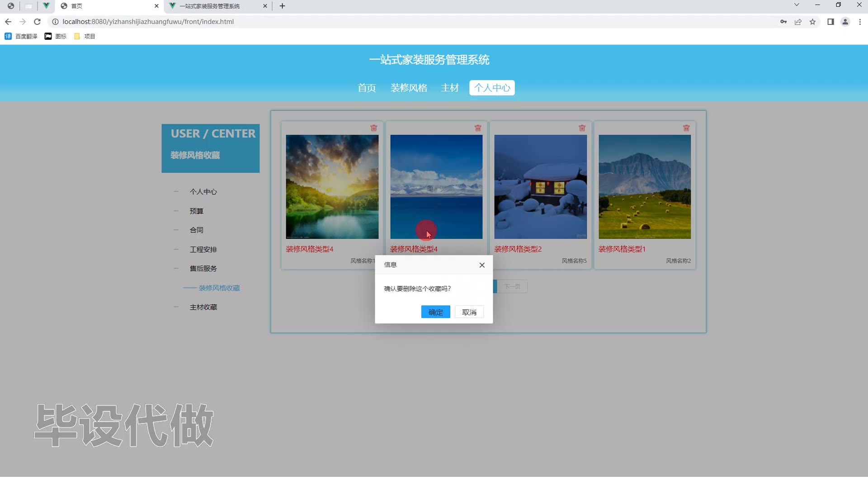This screenshot has height=485, width=868.
Task: Open the browser profile avatar
Action: click(845, 22)
